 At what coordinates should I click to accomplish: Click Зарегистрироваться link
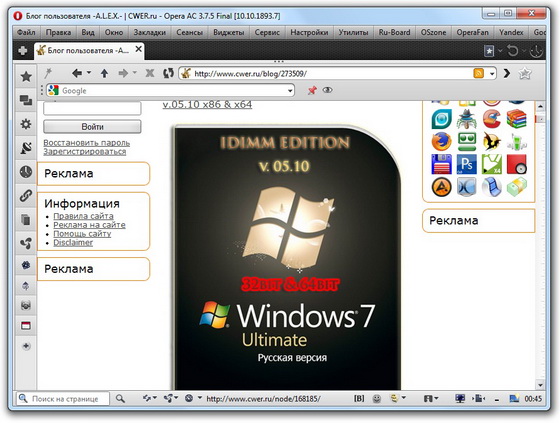click(x=85, y=151)
